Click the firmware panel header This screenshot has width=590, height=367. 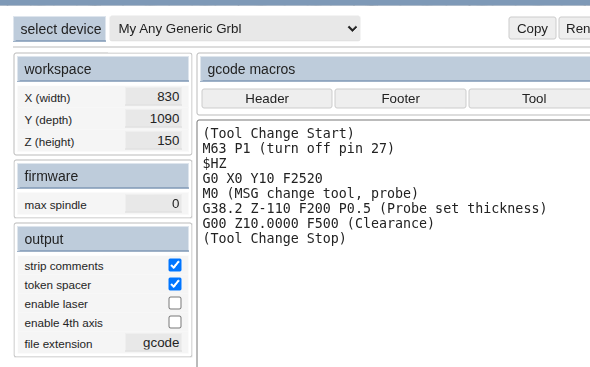pyautogui.click(x=103, y=176)
